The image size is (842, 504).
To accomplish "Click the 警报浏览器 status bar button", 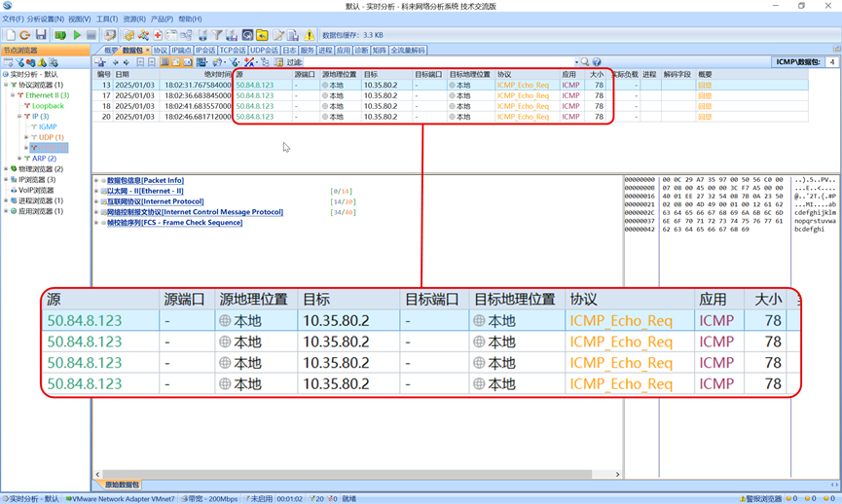I will (x=761, y=498).
